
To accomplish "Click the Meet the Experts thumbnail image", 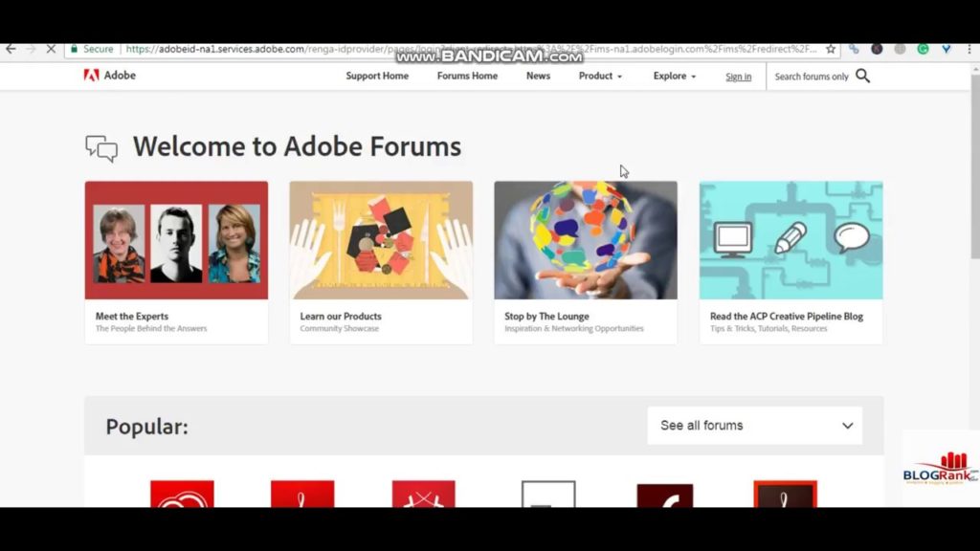I will coord(176,240).
